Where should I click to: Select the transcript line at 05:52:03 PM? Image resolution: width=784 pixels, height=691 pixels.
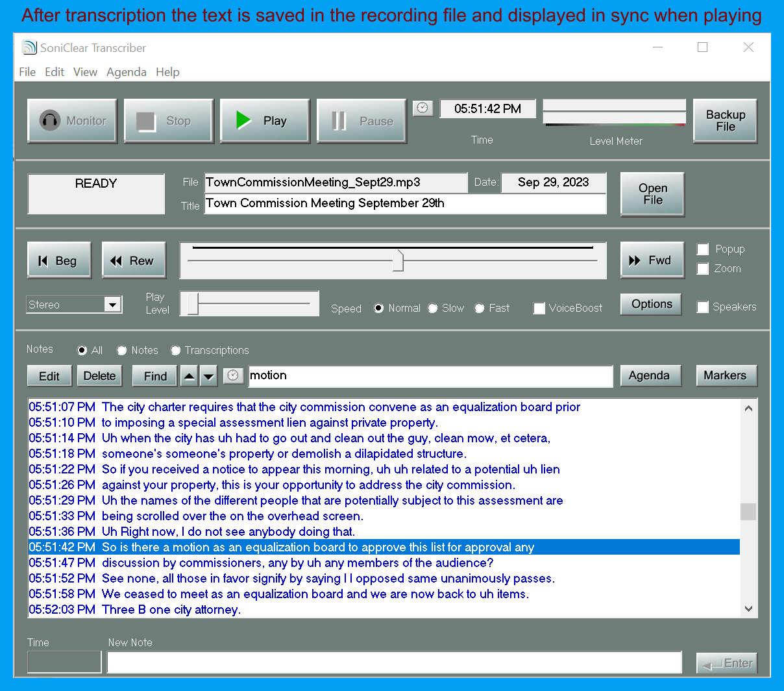(x=260, y=609)
